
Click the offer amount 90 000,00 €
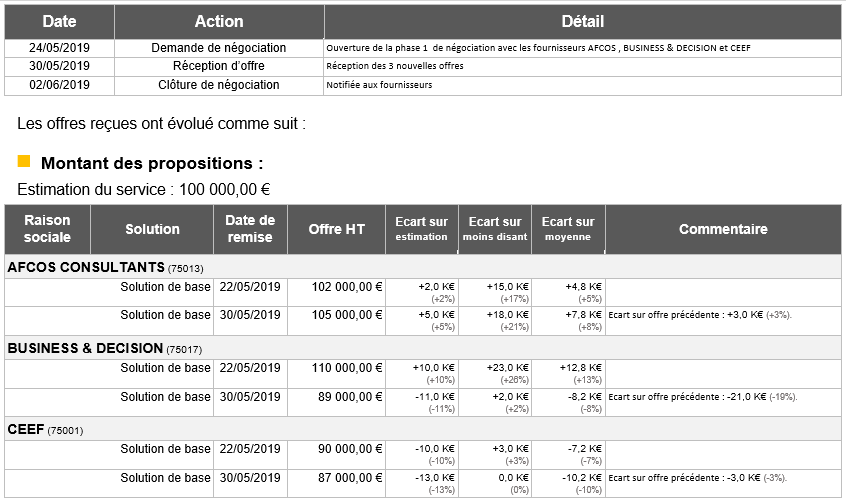point(350,449)
